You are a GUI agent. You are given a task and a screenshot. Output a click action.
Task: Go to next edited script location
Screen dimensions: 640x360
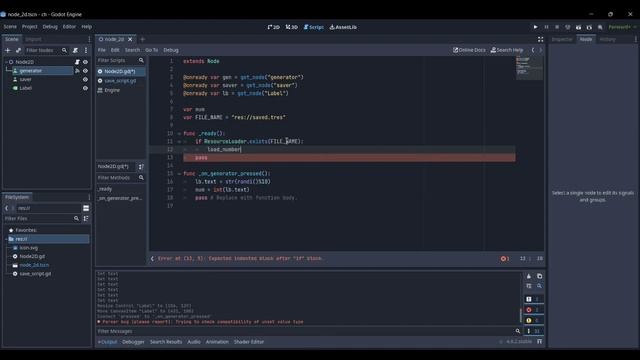[541, 50]
